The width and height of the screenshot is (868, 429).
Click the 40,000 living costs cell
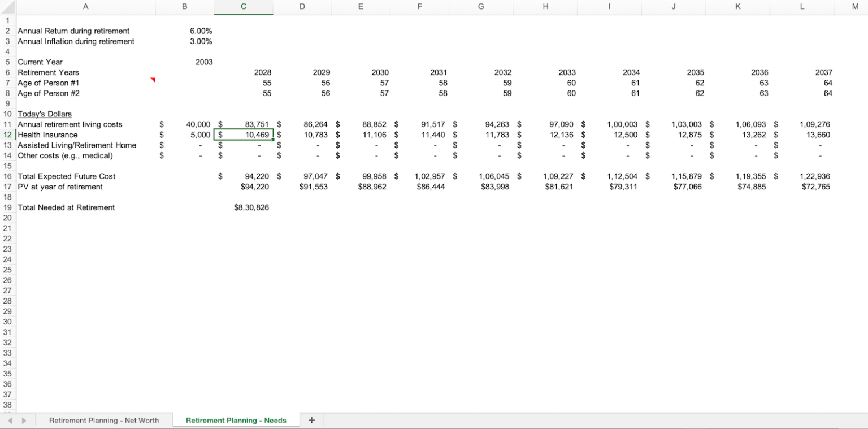185,124
